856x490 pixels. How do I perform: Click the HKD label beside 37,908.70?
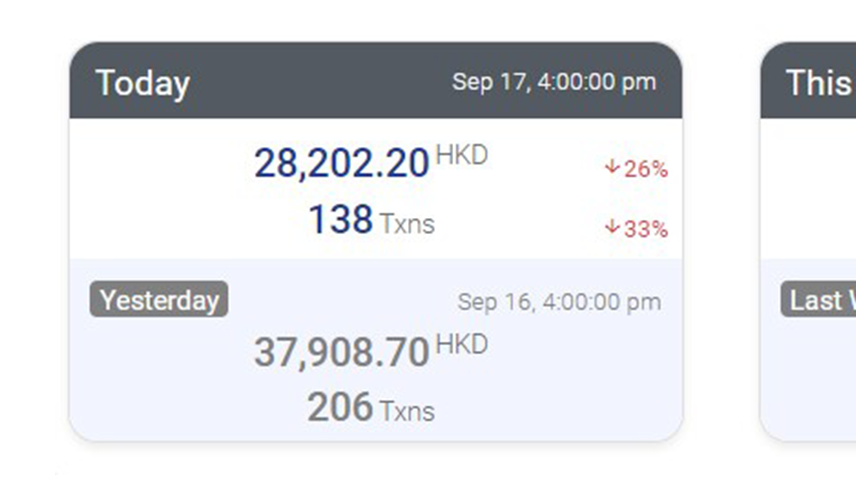[461, 345]
